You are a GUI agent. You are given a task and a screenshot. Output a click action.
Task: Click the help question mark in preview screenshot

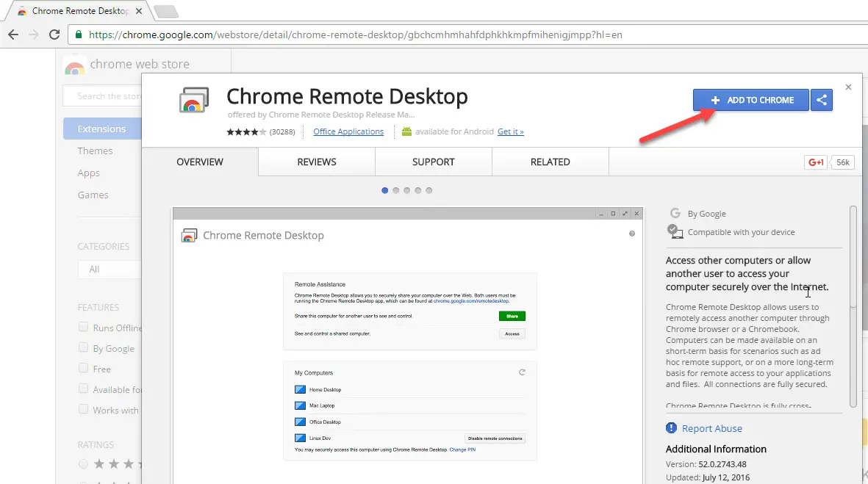click(631, 234)
